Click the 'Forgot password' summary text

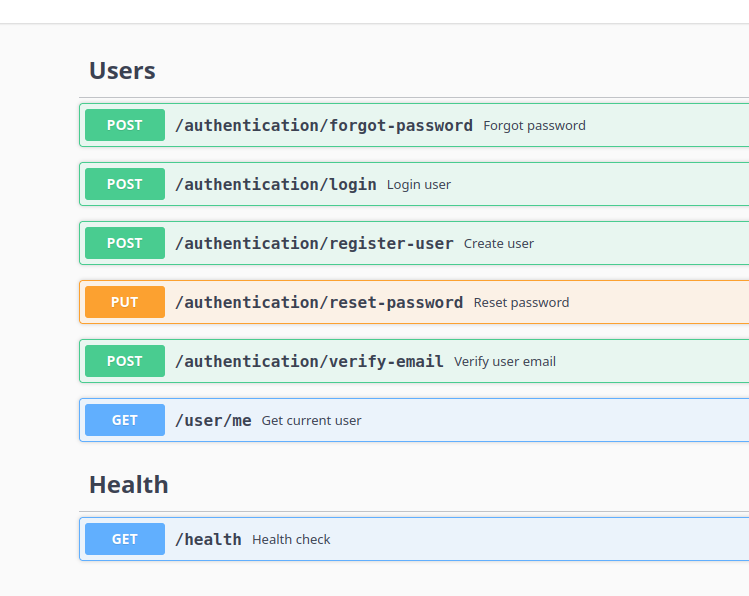(534, 126)
